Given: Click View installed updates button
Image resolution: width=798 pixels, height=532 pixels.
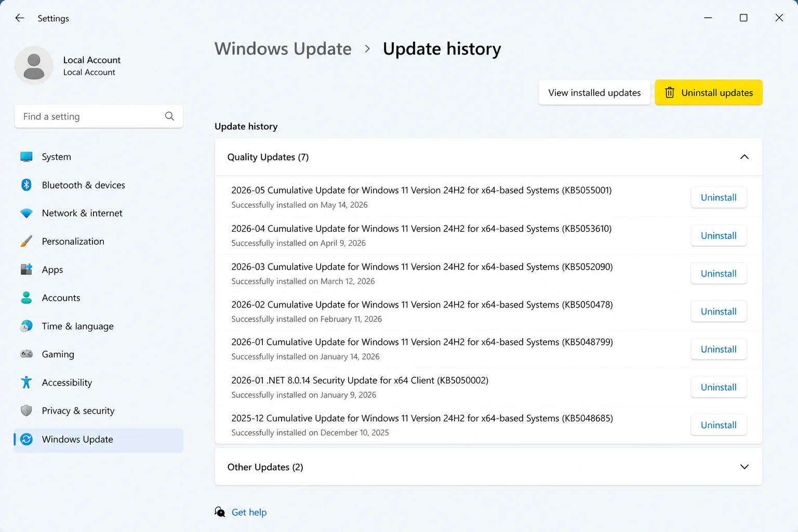Looking at the screenshot, I should click(594, 92).
